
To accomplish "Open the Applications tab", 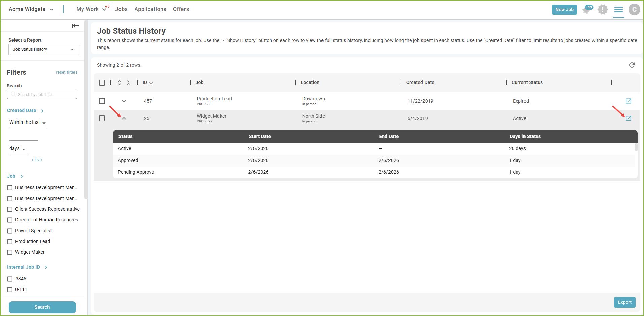I will (x=150, y=9).
